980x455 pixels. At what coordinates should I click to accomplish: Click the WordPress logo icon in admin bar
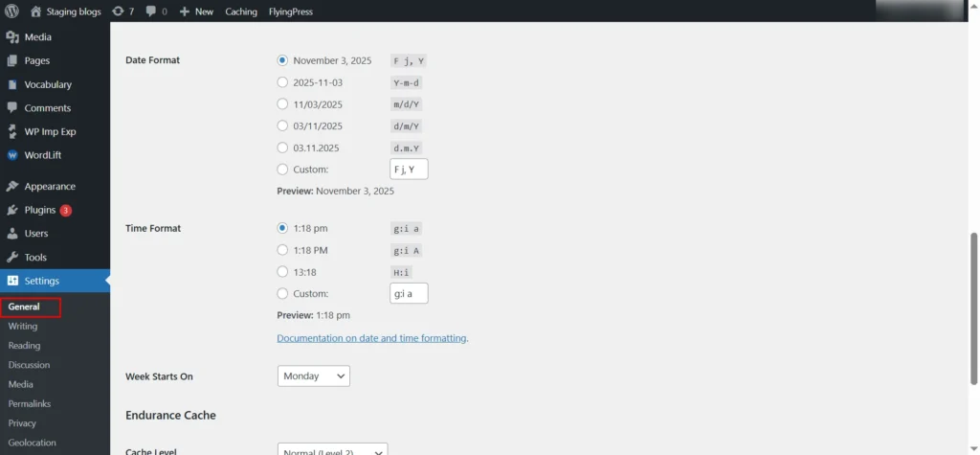click(12, 11)
